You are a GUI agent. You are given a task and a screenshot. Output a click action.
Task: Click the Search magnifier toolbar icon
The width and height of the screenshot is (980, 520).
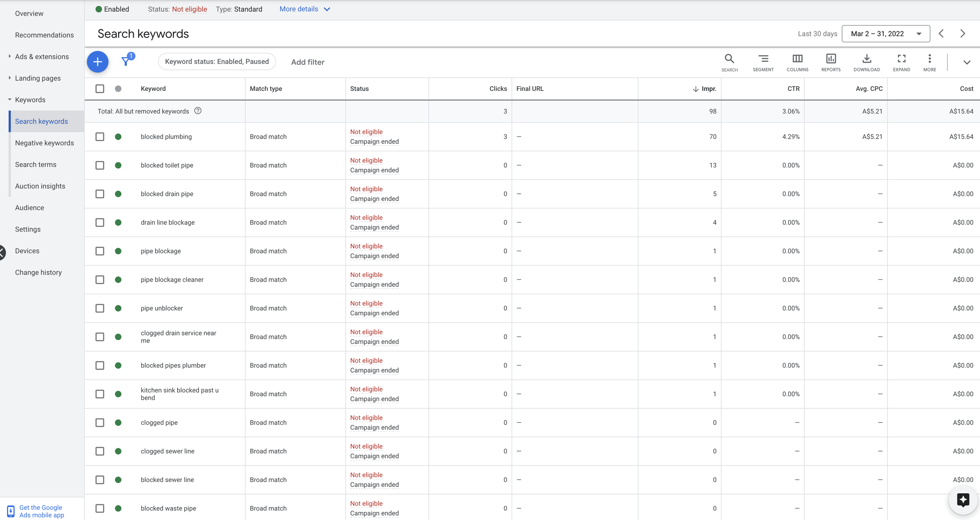(729, 62)
